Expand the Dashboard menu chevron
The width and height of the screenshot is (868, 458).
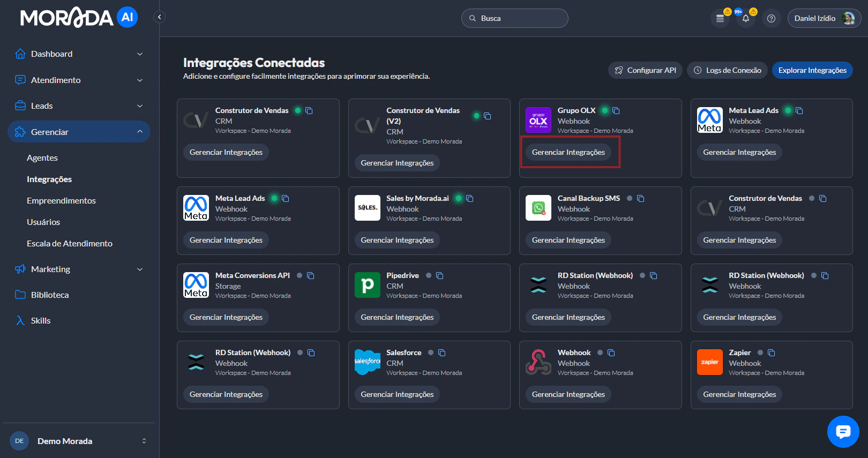[x=140, y=54]
